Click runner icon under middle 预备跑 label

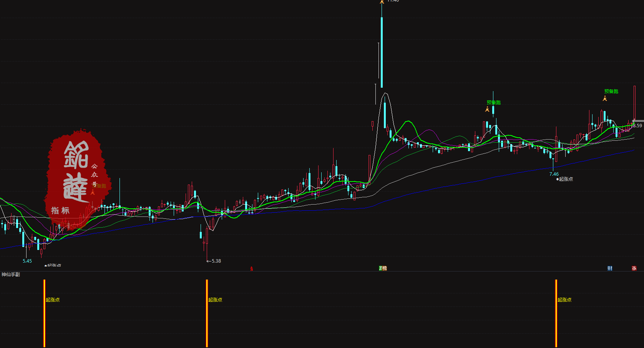tap(487, 110)
